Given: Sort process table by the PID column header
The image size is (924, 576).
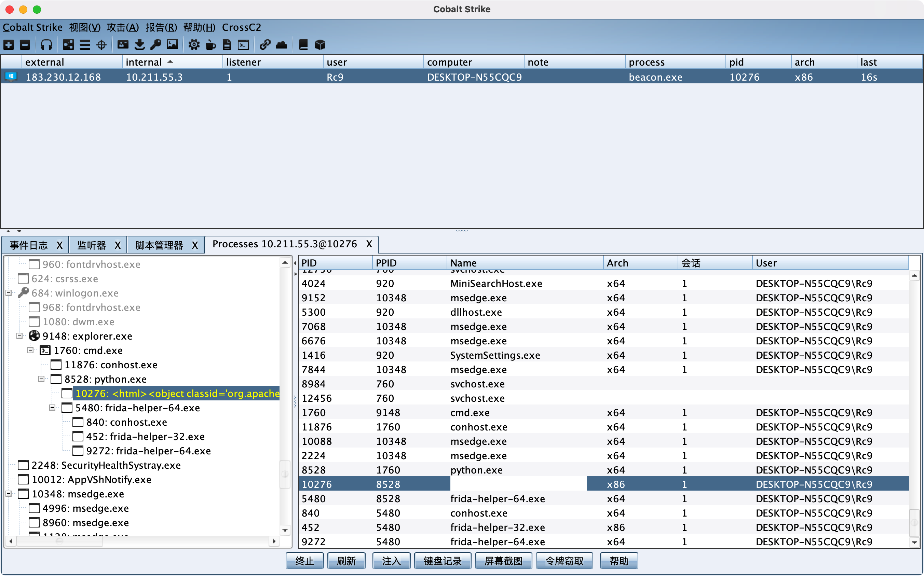Looking at the screenshot, I should (335, 263).
